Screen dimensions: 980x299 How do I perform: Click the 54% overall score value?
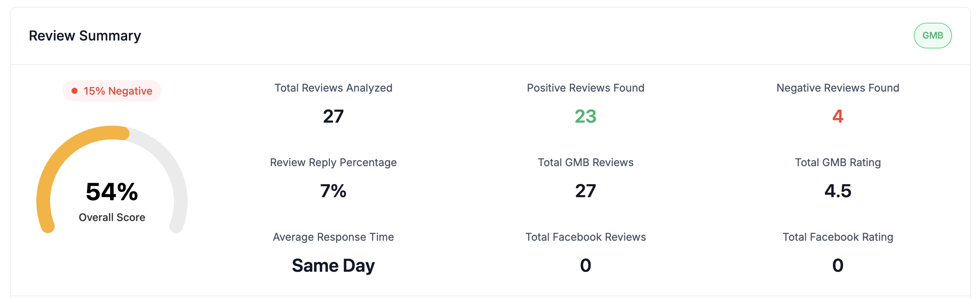[112, 192]
